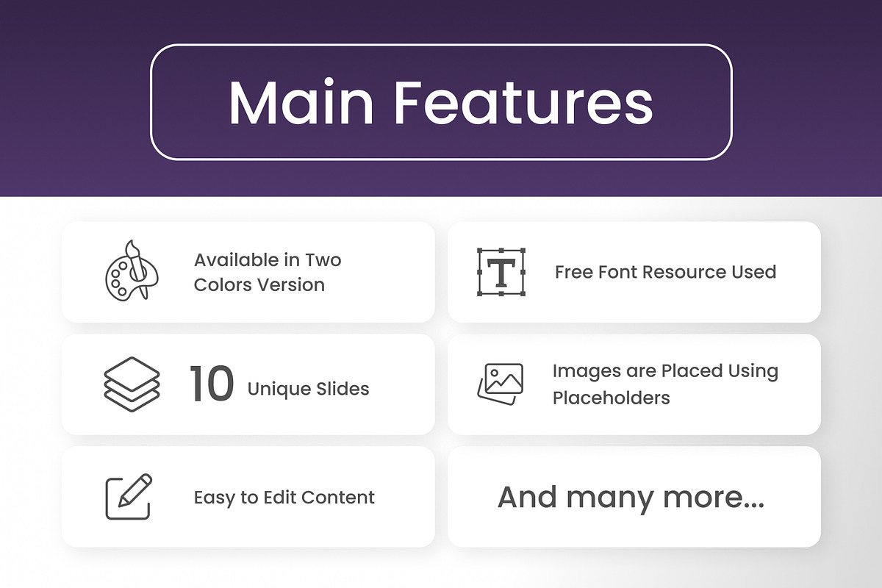Click the 'And many more...' card

(x=634, y=497)
